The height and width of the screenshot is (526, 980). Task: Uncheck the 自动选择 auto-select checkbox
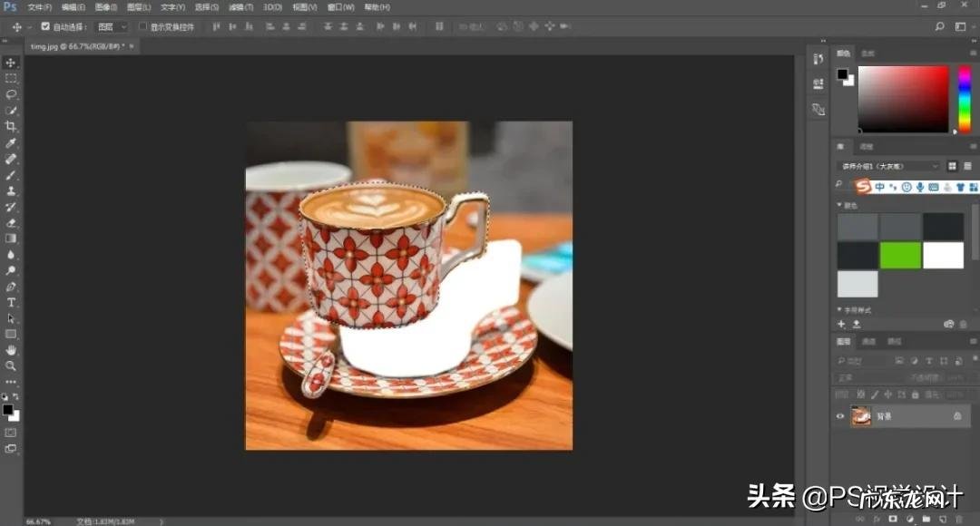[45, 27]
